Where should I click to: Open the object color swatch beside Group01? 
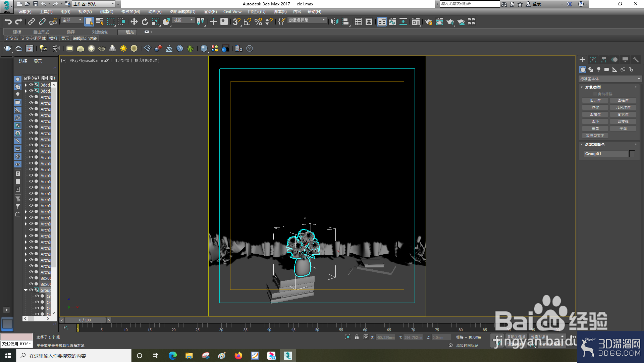[x=632, y=154]
